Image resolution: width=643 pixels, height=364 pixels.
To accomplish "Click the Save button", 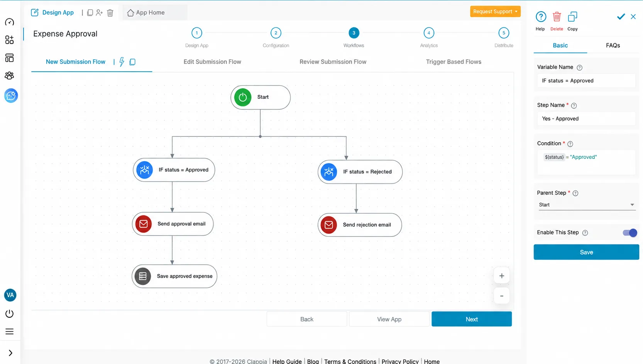I will (586, 252).
